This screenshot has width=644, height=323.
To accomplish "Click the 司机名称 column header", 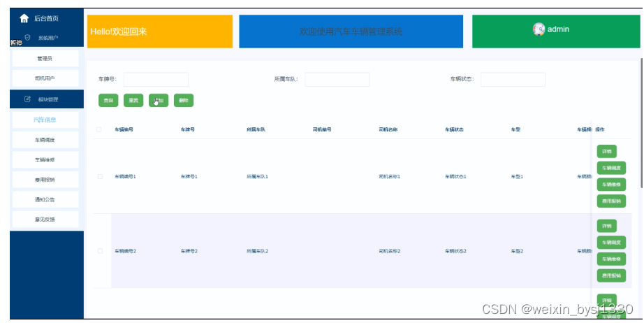I will pyautogui.click(x=388, y=129).
